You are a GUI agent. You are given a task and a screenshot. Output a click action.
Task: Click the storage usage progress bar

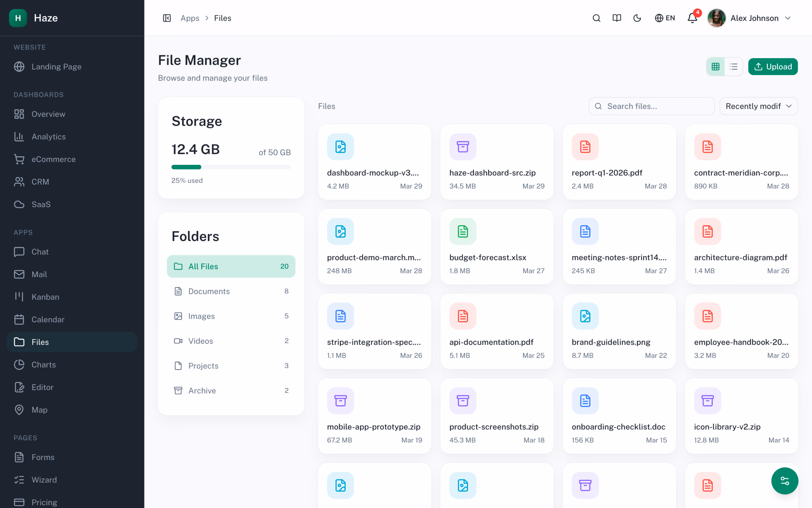click(231, 167)
